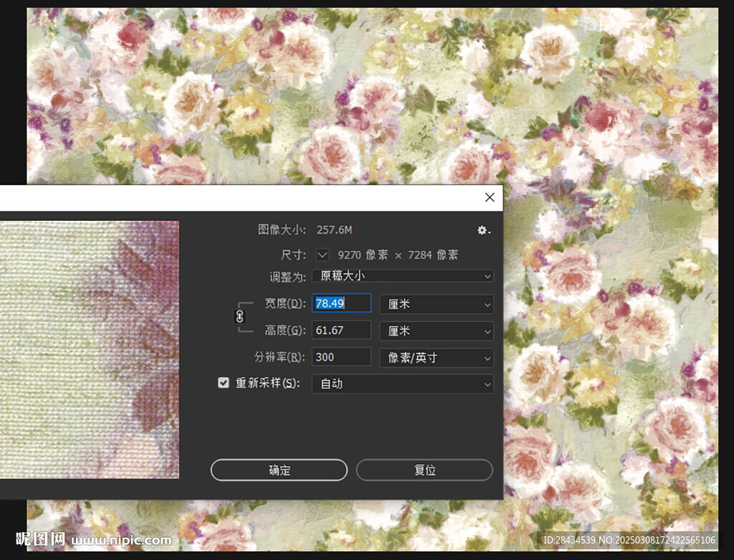Click the 9270 像素 width dimension text

(x=363, y=255)
